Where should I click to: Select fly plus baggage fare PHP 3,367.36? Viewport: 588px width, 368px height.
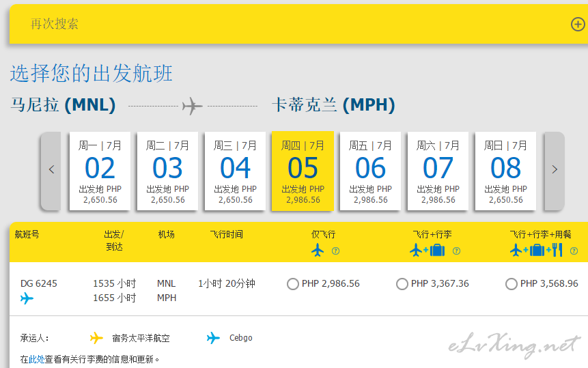pos(402,284)
